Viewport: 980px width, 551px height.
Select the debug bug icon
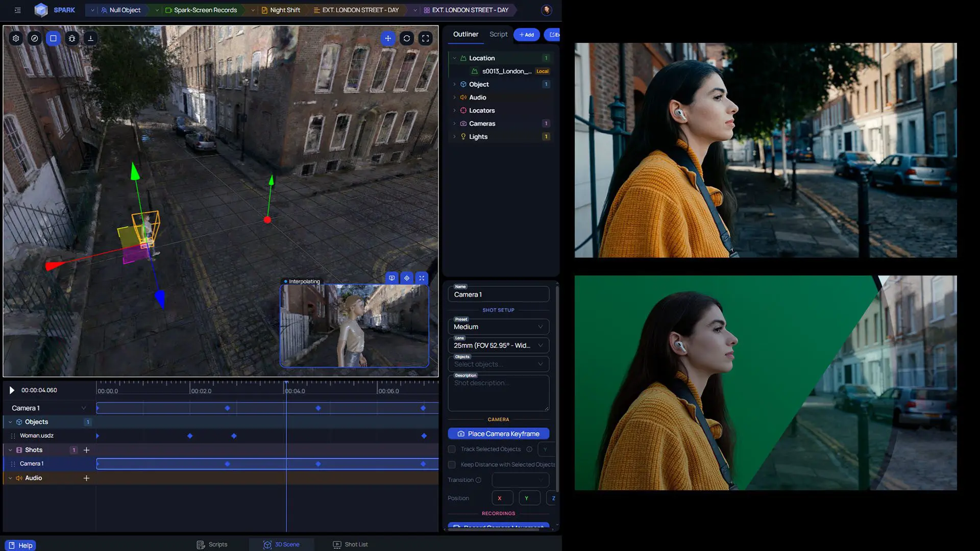point(72,38)
